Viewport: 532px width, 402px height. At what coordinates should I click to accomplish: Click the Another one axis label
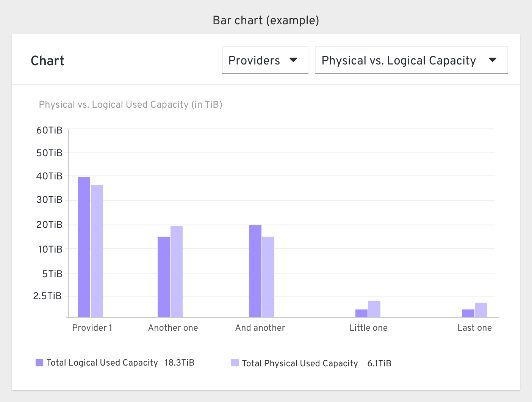point(173,328)
